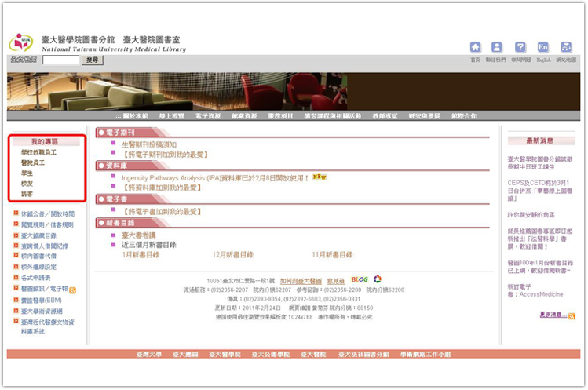Image resolution: width=588 pixels, height=390 pixels.
Task: Click 【將電子期刊加到我的最愛】
Action: point(165,155)
